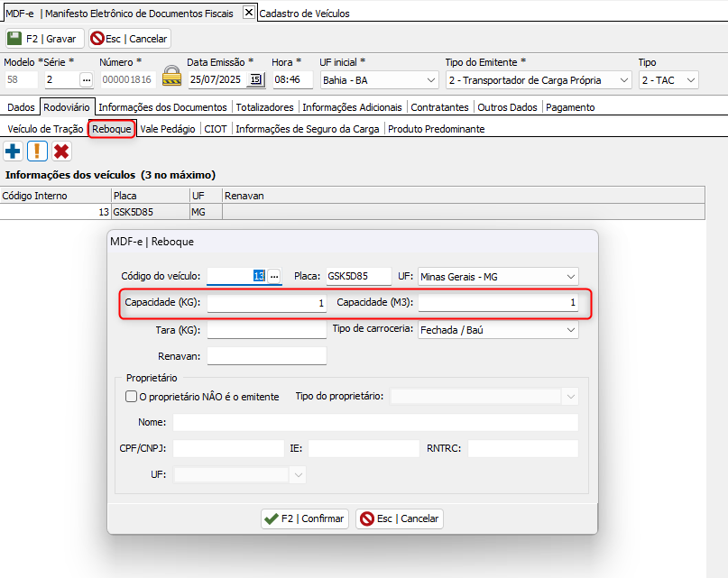The width and height of the screenshot is (728, 578).
Task: Click the orange exclamation edit icon
Action: (x=37, y=151)
